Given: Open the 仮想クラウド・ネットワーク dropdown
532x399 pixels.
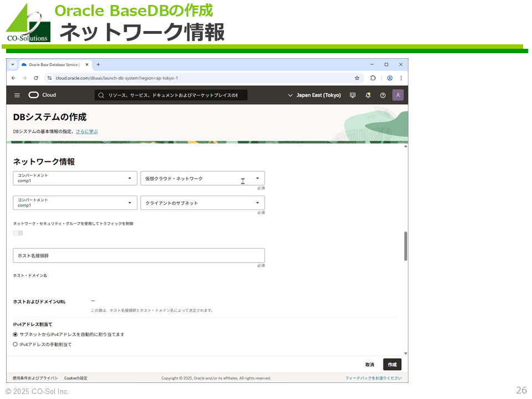Looking at the screenshot, I should [203, 178].
